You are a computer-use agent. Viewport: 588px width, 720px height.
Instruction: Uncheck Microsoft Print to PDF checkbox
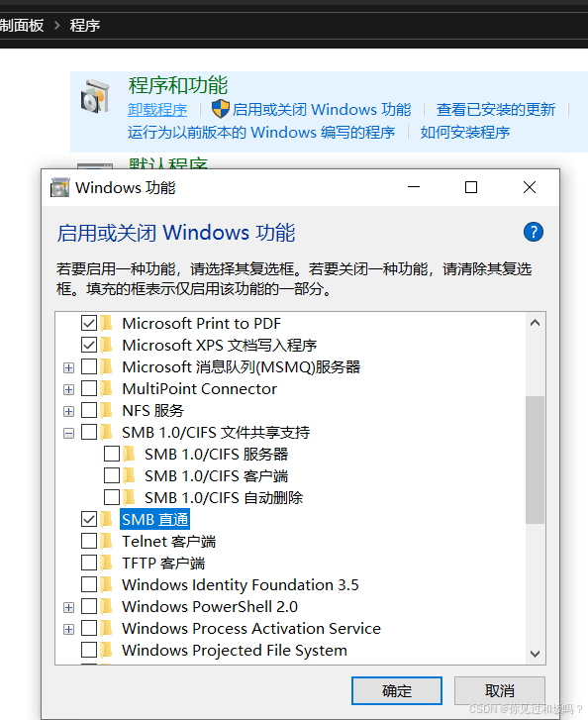click(89, 323)
